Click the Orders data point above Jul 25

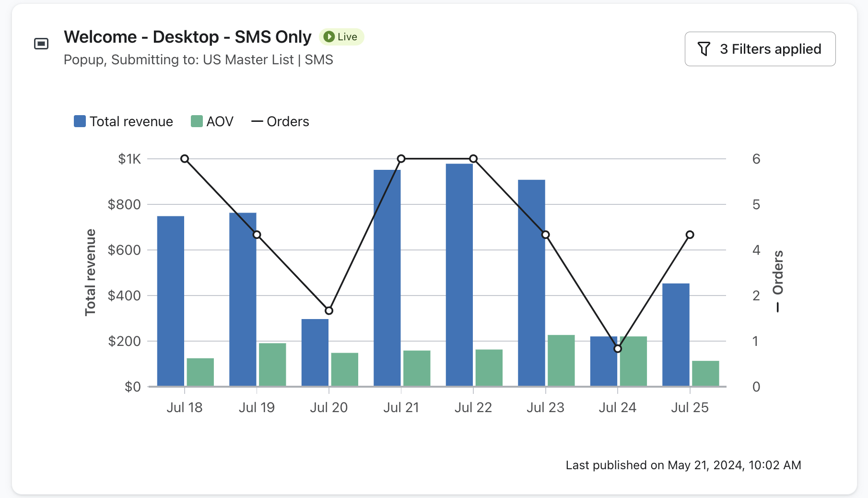(690, 234)
